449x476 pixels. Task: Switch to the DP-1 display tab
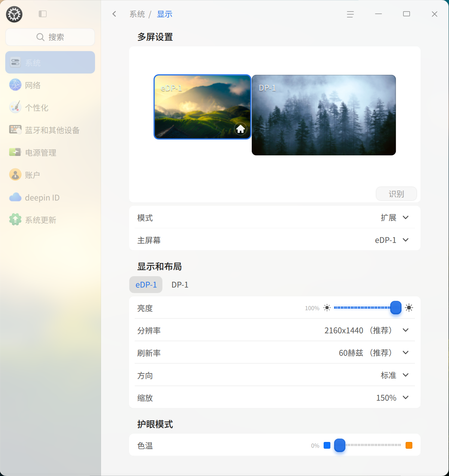pyautogui.click(x=180, y=284)
